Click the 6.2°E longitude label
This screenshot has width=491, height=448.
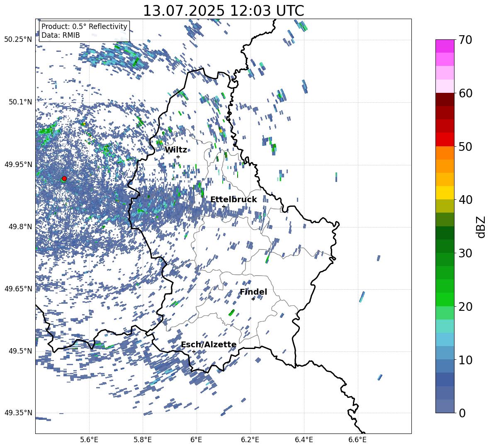[x=250, y=440]
